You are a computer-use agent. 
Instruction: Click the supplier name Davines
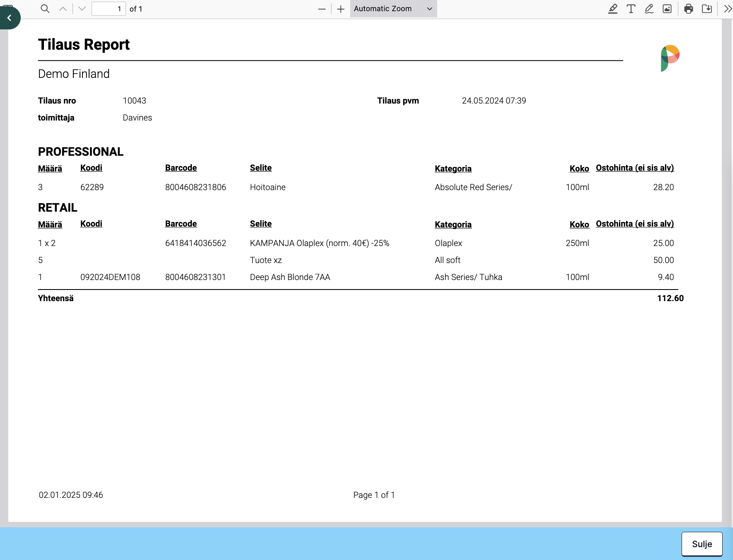[137, 118]
